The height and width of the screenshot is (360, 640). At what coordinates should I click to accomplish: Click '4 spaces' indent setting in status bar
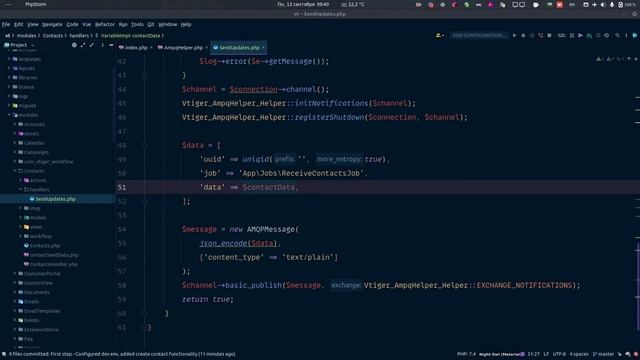[579, 354]
